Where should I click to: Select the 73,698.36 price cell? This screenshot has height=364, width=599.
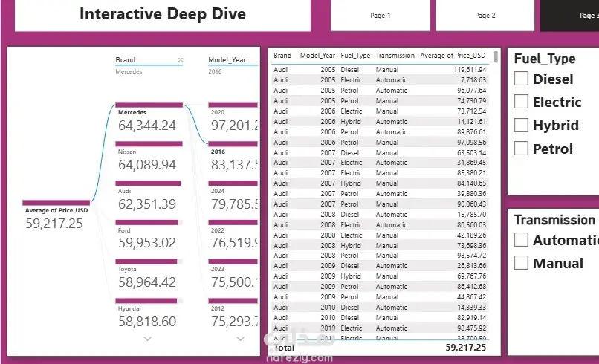pyautogui.click(x=471, y=246)
